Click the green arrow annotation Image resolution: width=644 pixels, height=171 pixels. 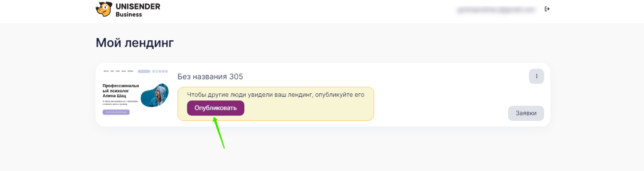(218, 133)
